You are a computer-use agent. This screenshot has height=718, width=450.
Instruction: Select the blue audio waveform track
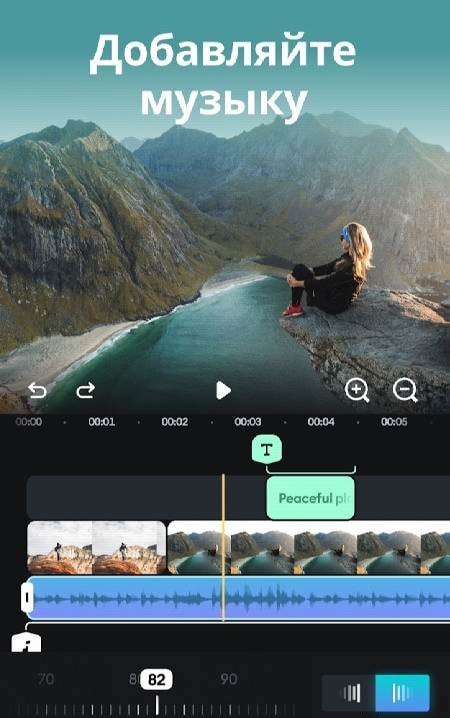[x=238, y=598]
